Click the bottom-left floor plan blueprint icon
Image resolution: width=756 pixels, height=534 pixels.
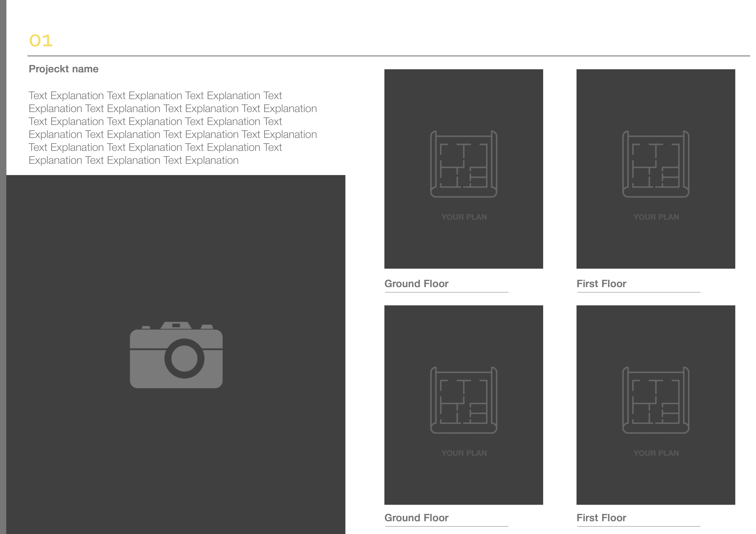(x=464, y=400)
